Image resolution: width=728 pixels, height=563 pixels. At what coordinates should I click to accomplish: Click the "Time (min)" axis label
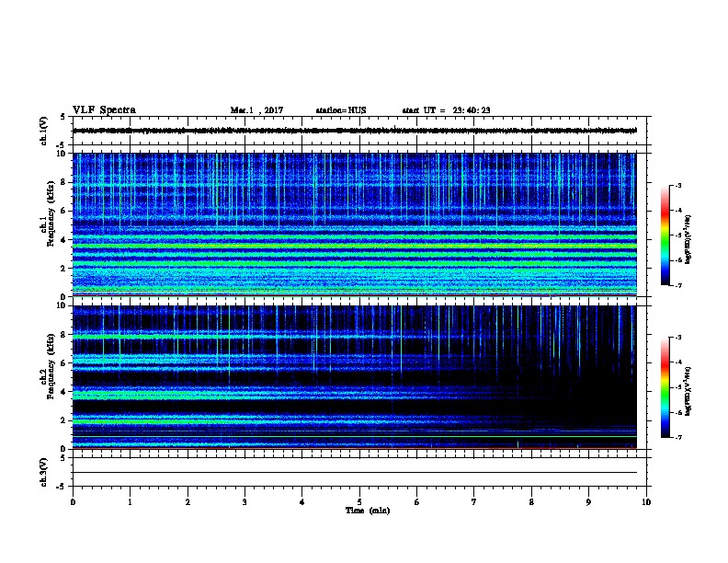click(x=368, y=511)
